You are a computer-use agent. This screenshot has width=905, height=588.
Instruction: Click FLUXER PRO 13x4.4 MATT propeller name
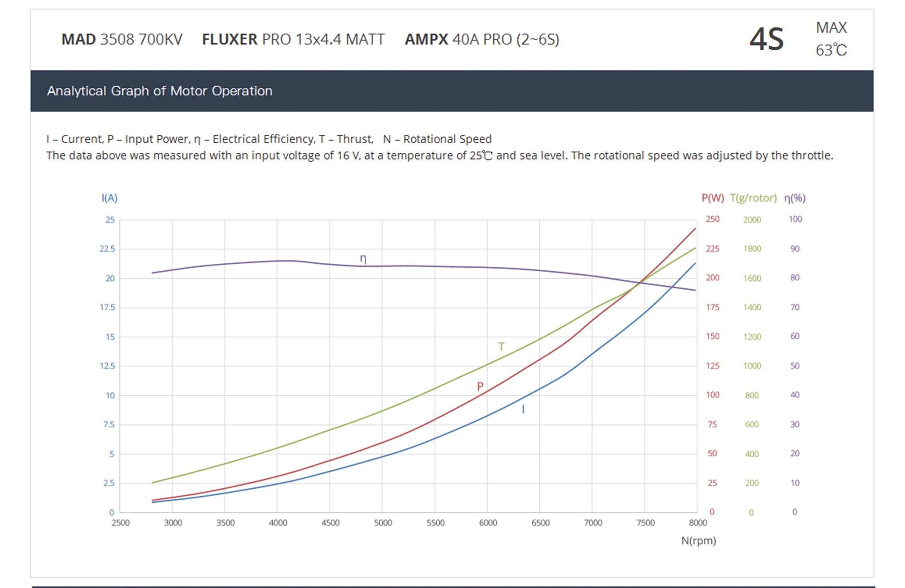[293, 39]
